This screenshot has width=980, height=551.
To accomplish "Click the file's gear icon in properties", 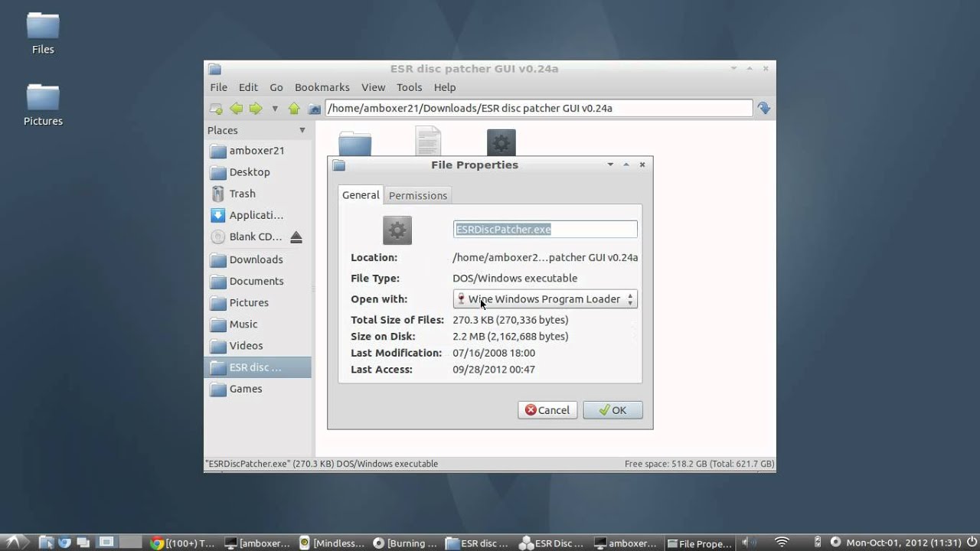I will coord(397,230).
